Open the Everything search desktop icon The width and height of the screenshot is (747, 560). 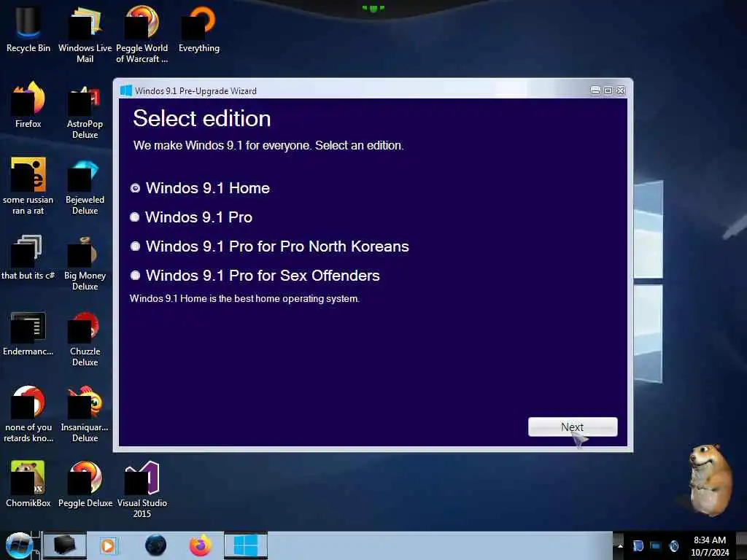point(198,28)
